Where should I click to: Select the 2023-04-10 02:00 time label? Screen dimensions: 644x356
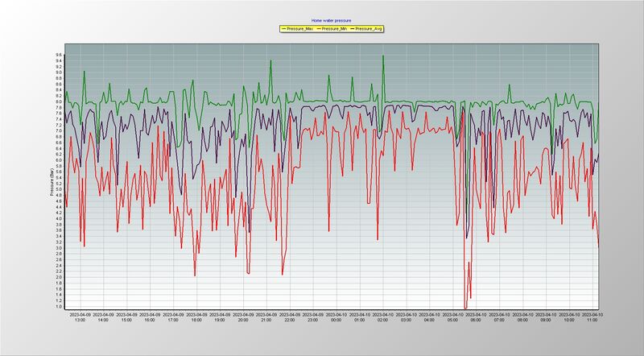click(383, 317)
